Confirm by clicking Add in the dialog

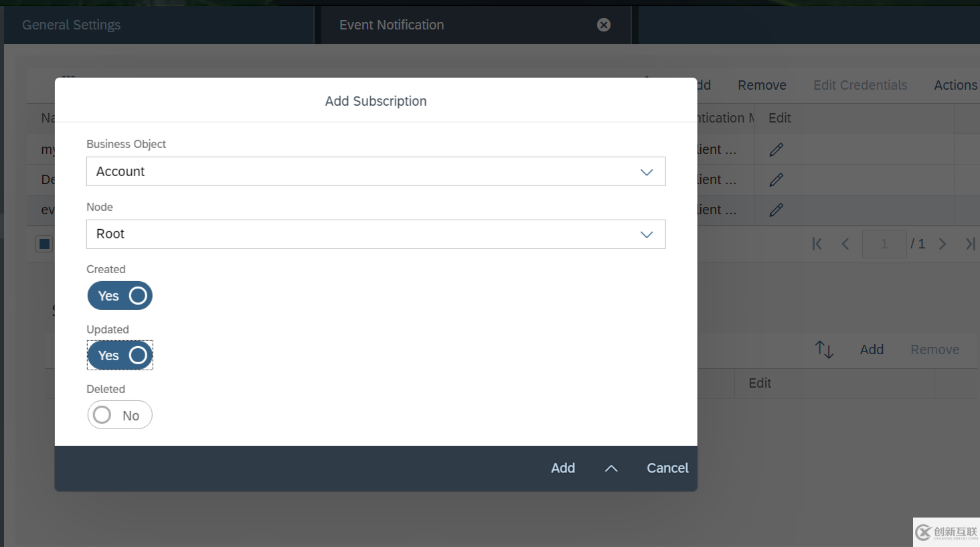[x=562, y=468]
